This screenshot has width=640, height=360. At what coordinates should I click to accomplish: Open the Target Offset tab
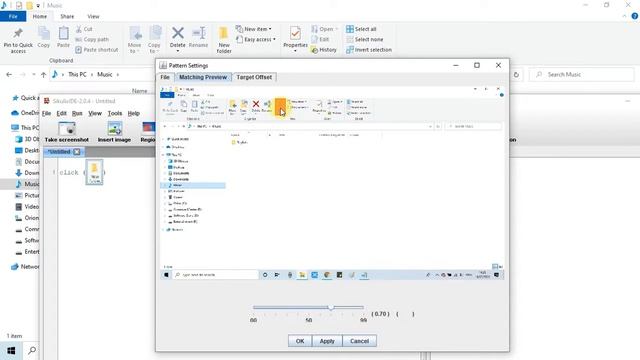point(254,77)
